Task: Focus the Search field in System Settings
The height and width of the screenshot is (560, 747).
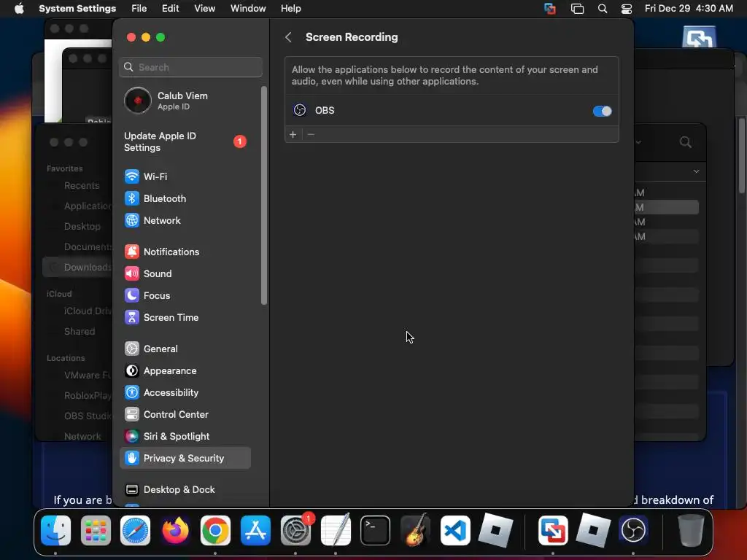Action: coord(190,67)
